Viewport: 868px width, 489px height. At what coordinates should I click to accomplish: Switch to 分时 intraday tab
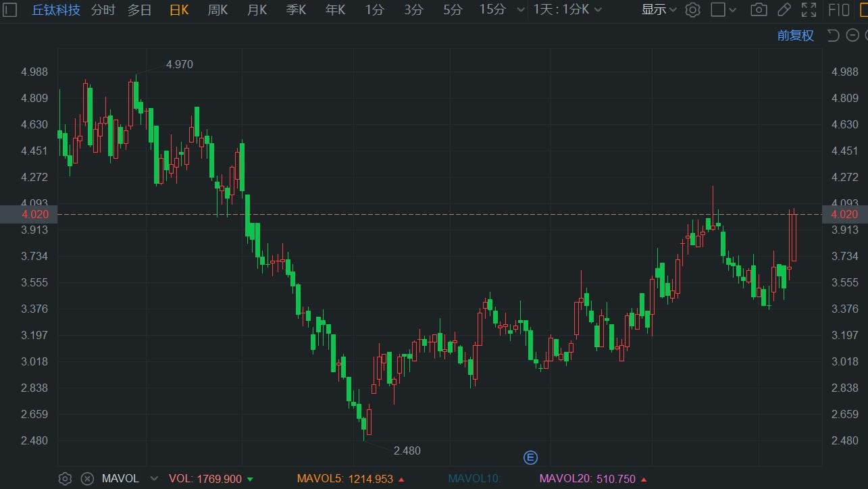(103, 9)
